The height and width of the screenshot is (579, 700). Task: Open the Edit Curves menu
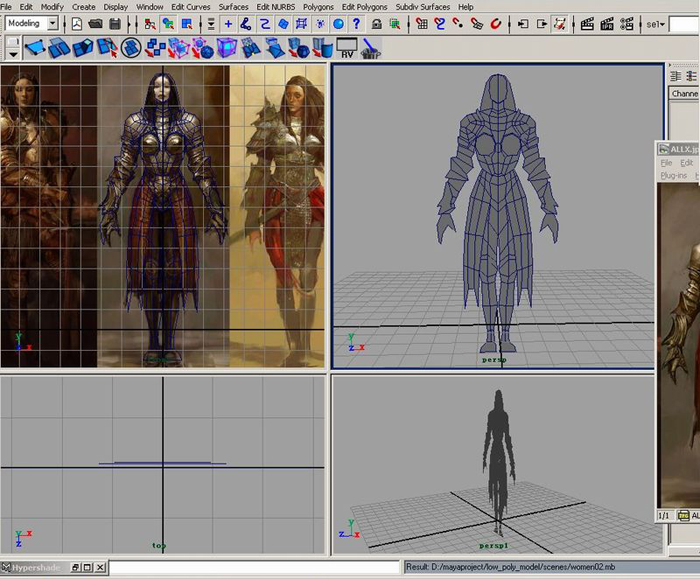191,7
